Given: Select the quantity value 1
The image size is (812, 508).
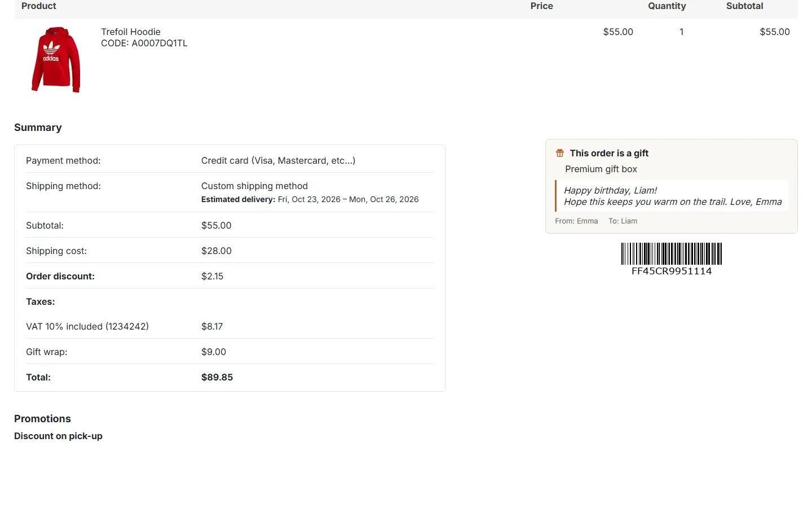Looking at the screenshot, I should tap(681, 32).
